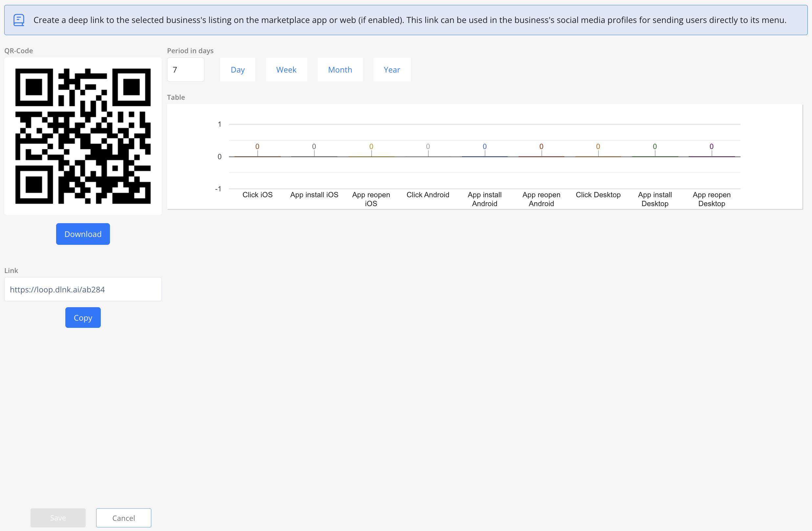The height and width of the screenshot is (531, 812).
Task: Click the info book icon in banner
Action: click(x=19, y=20)
